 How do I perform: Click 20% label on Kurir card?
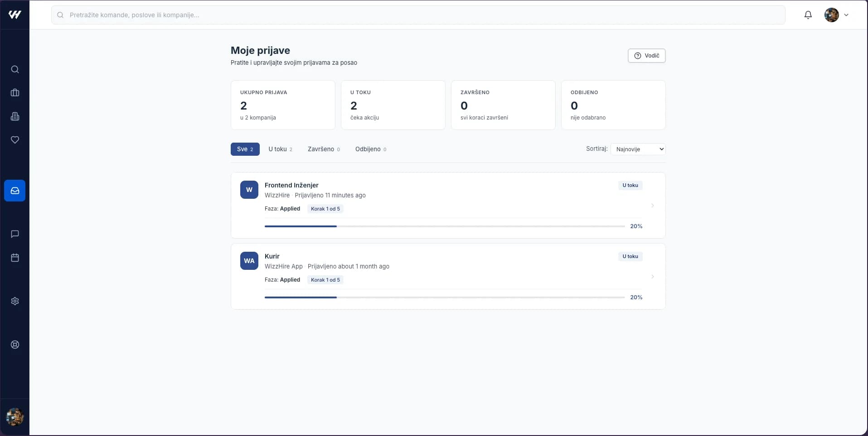pos(636,297)
